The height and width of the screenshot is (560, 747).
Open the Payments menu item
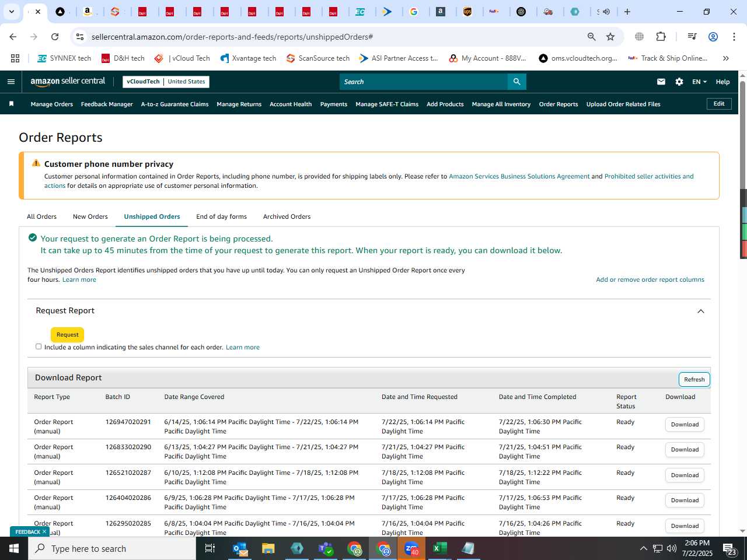tap(334, 104)
